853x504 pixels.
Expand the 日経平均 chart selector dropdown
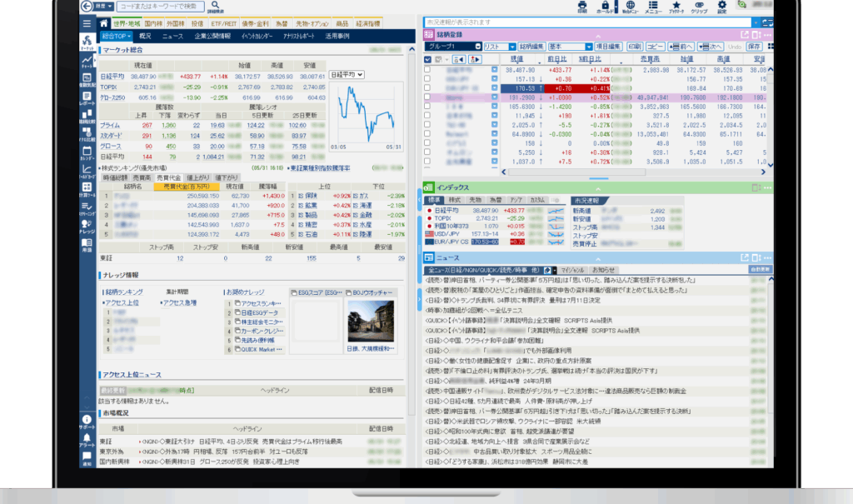coord(348,75)
